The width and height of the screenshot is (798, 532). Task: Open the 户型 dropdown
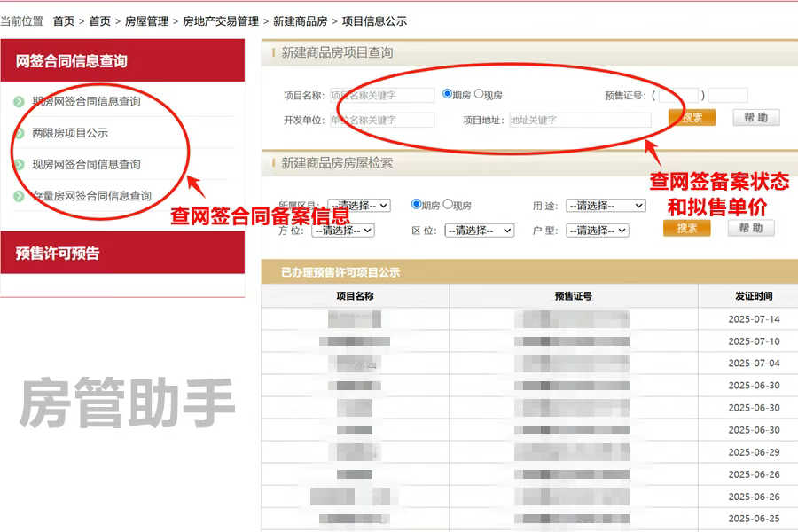click(x=598, y=228)
